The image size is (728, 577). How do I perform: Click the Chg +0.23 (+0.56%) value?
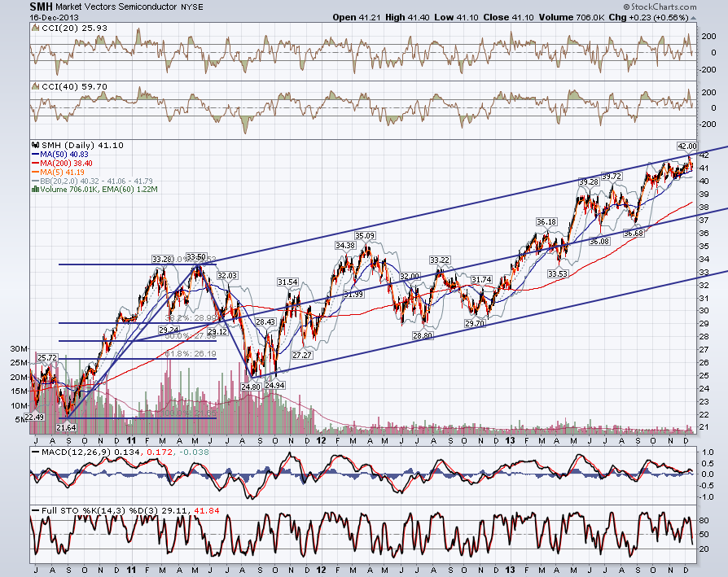[649, 17]
